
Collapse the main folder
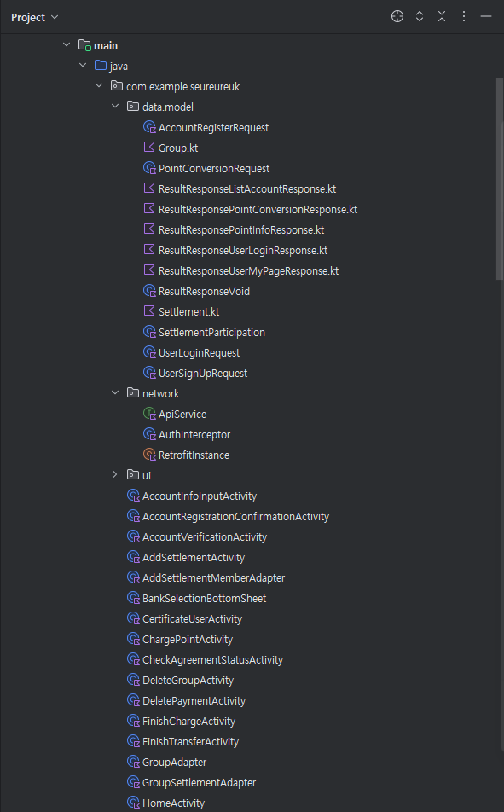click(67, 45)
